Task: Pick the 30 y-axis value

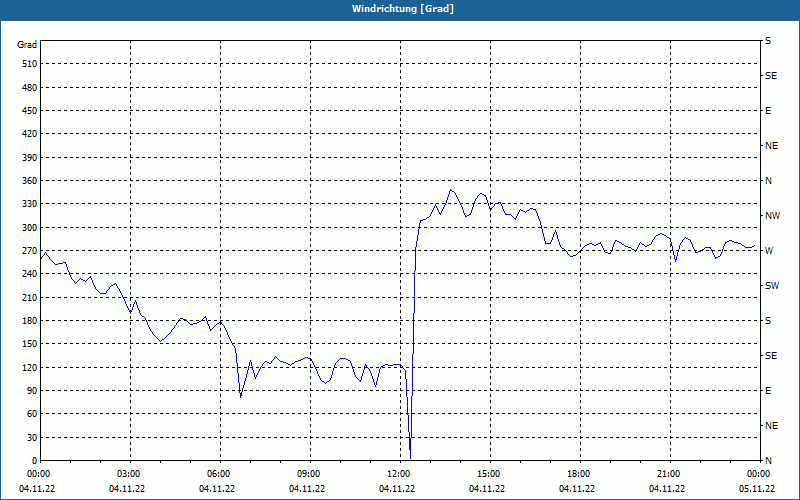Action: 32,437
